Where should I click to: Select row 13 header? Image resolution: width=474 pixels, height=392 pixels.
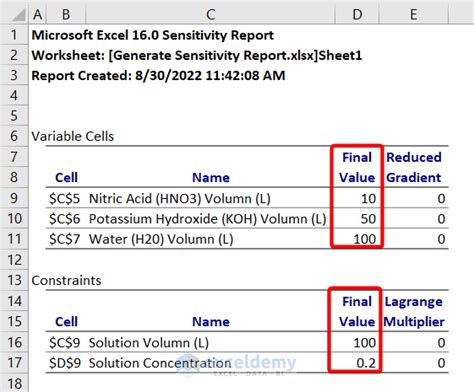(x=14, y=280)
